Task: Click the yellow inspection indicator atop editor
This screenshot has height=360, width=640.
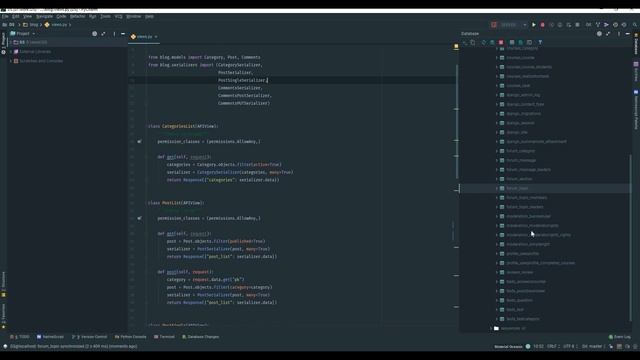Action: tap(456, 47)
